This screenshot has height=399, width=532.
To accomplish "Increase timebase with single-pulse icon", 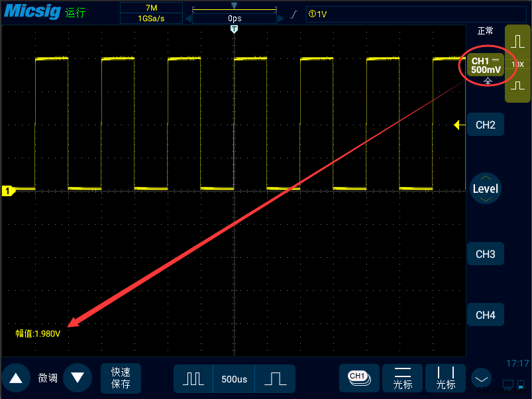I will pyautogui.click(x=275, y=378).
